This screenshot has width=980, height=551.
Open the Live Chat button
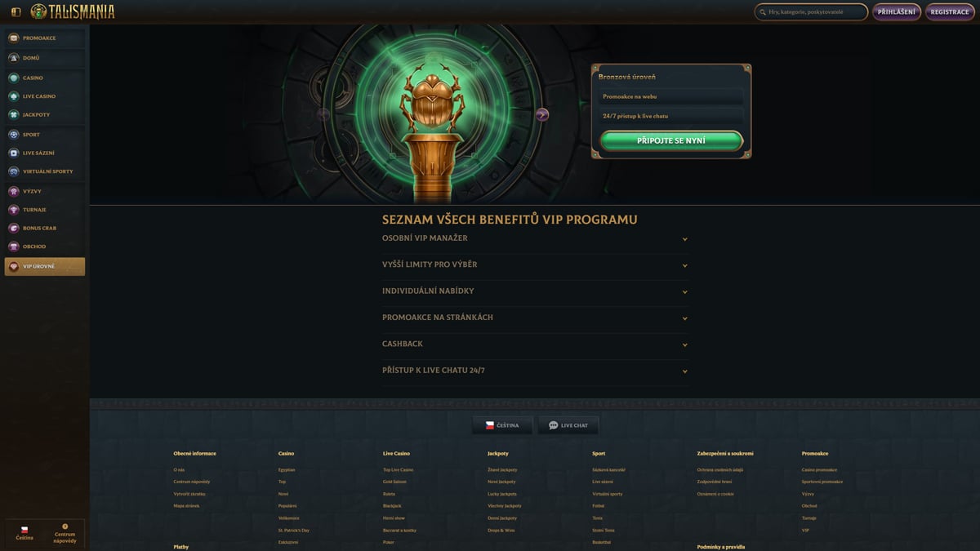point(568,425)
